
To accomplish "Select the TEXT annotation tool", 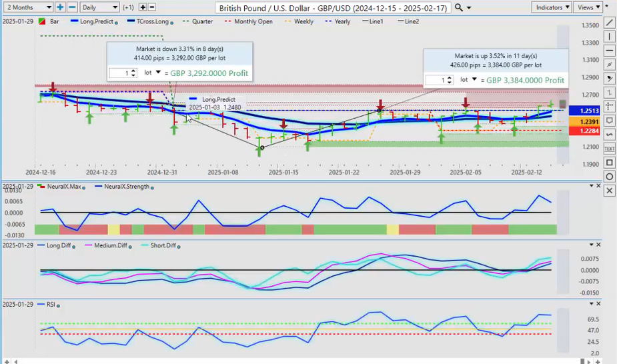I will coord(609,149).
